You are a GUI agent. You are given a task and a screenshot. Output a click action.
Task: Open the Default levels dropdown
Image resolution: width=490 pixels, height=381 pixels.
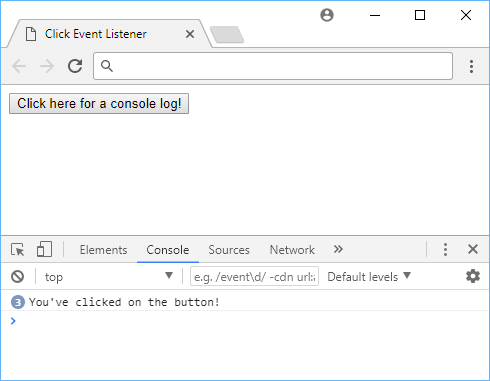tap(369, 276)
